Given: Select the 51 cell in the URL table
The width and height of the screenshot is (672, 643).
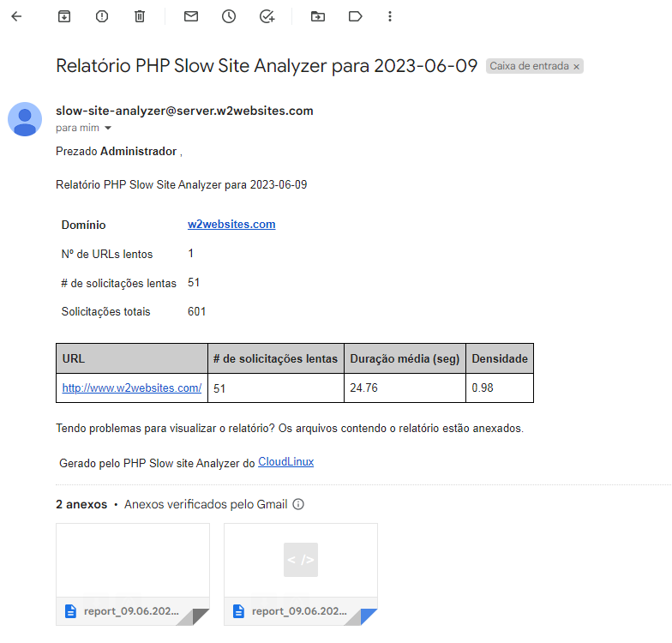Looking at the screenshot, I should [276, 388].
